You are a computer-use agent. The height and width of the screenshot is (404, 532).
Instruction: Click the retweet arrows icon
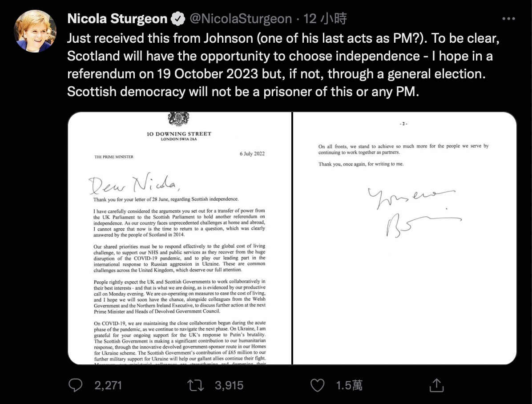click(195, 385)
